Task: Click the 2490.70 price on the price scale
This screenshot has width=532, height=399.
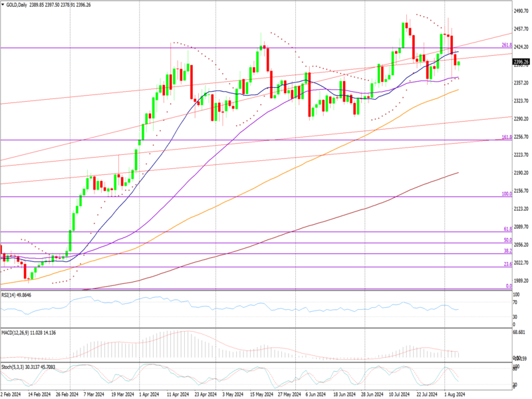Action: (x=521, y=11)
